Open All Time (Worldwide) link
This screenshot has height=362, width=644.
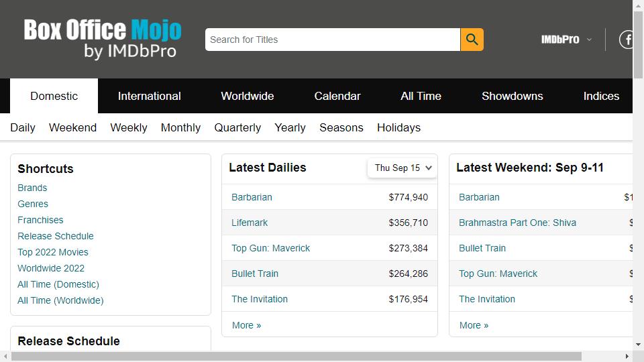click(60, 300)
